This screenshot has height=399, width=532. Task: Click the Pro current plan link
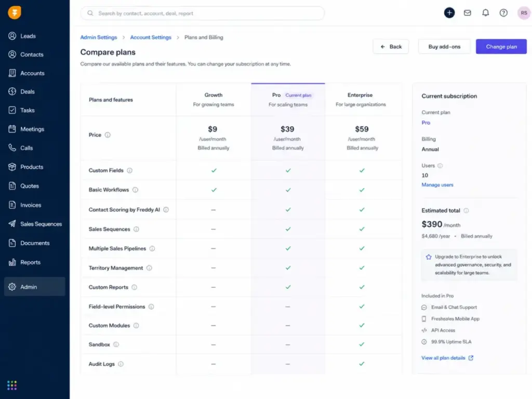426,123
